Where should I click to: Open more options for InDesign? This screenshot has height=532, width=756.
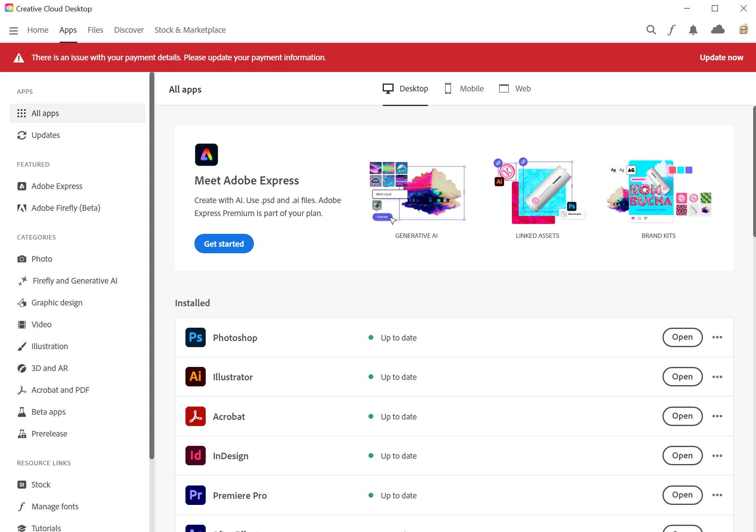tap(717, 456)
